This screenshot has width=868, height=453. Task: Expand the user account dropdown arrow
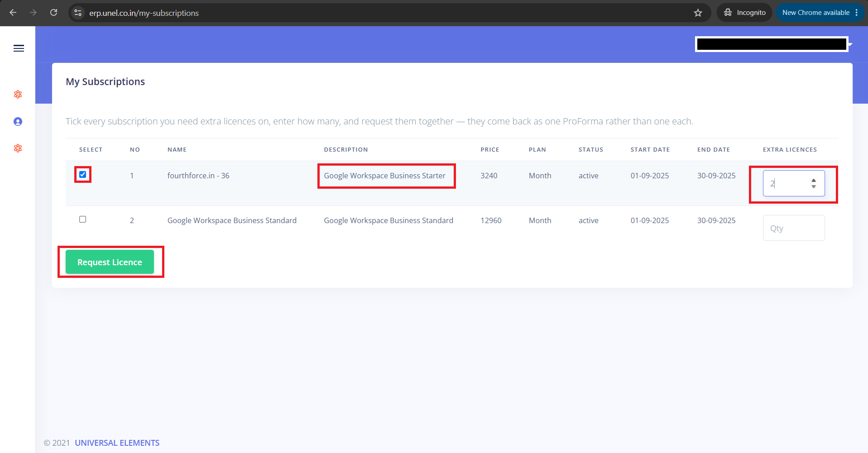[850, 44]
